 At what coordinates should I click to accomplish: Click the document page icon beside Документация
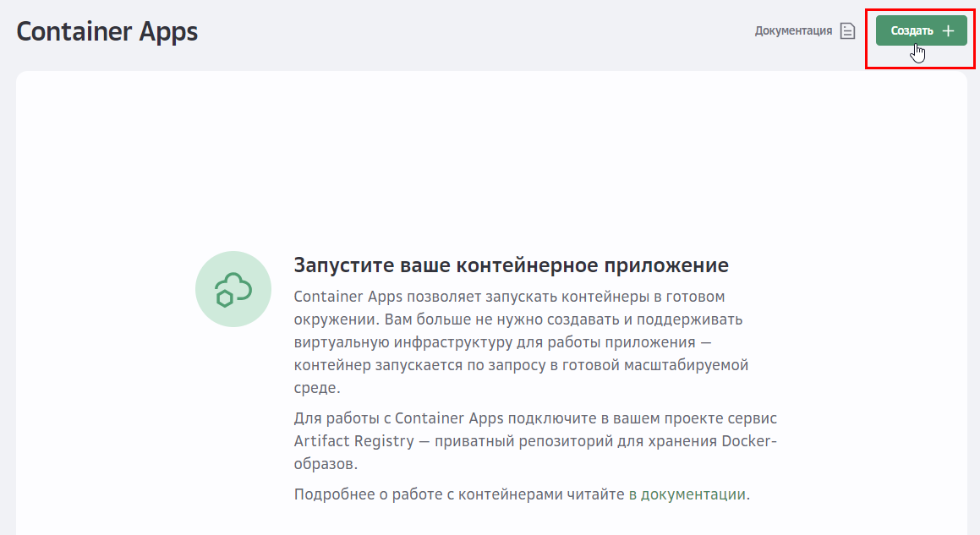pos(847,31)
